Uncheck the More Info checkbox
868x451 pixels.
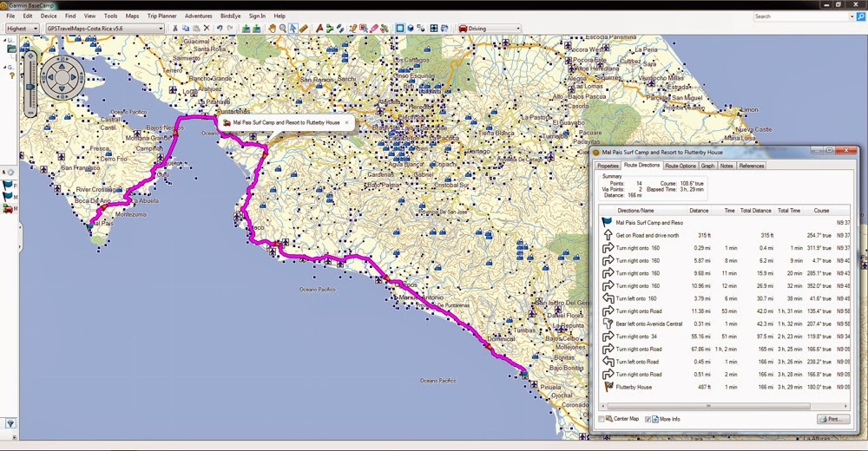(648, 419)
